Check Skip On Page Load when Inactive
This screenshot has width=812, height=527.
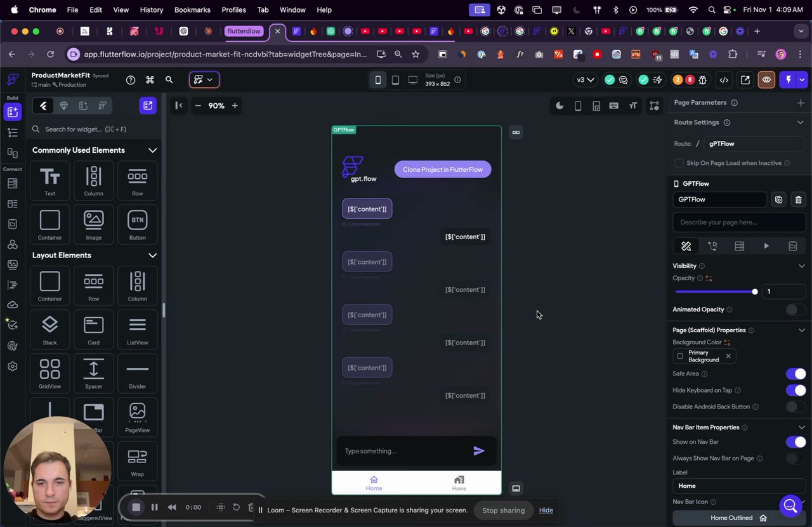click(679, 163)
